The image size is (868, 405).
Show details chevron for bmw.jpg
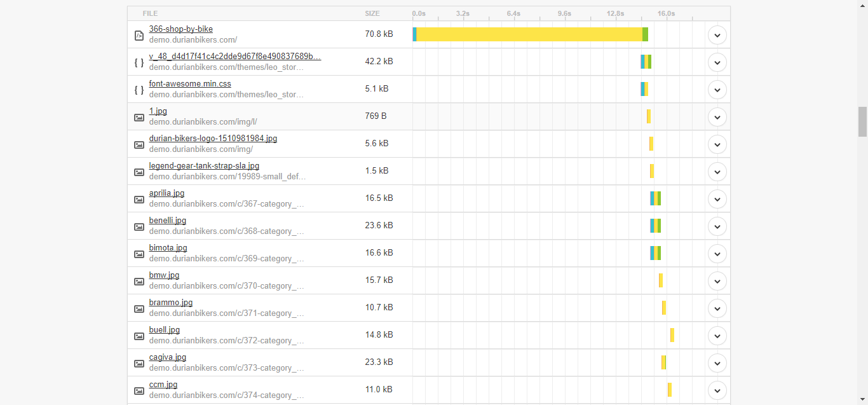click(x=717, y=281)
